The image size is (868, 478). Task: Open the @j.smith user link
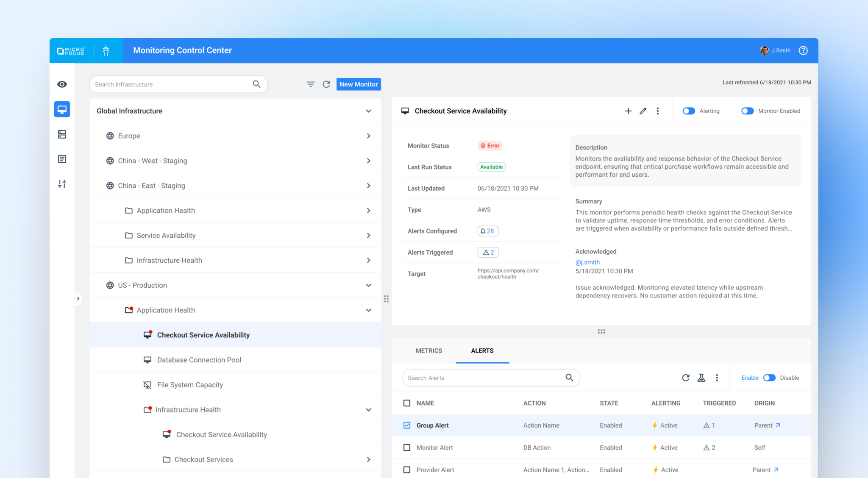click(x=587, y=262)
